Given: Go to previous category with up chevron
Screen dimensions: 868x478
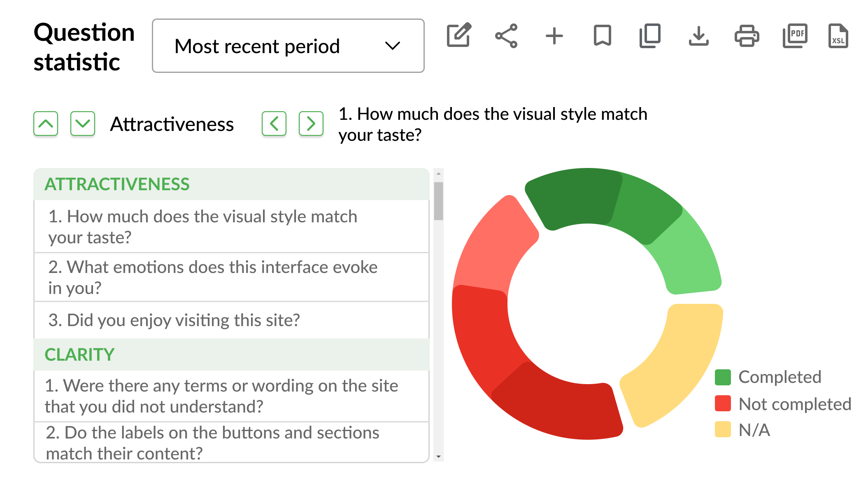Looking at the screenshot, I should tap(46, 124).
